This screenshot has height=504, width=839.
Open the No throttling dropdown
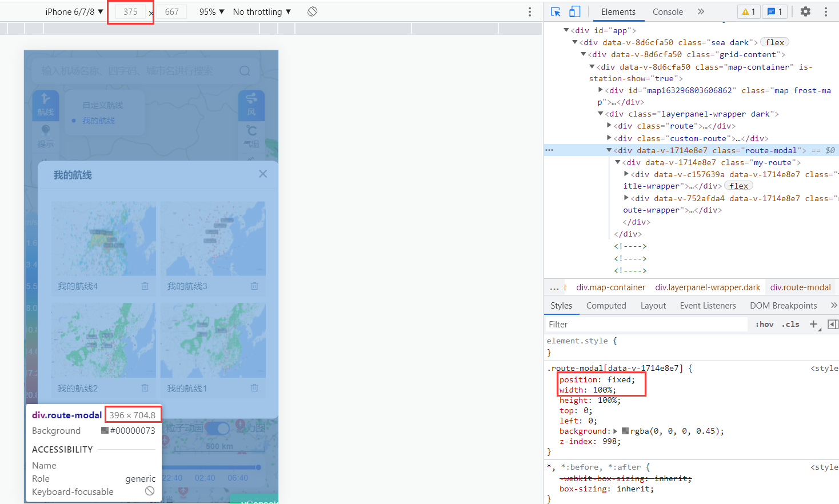pyautogui.click(x=262, y=11)
